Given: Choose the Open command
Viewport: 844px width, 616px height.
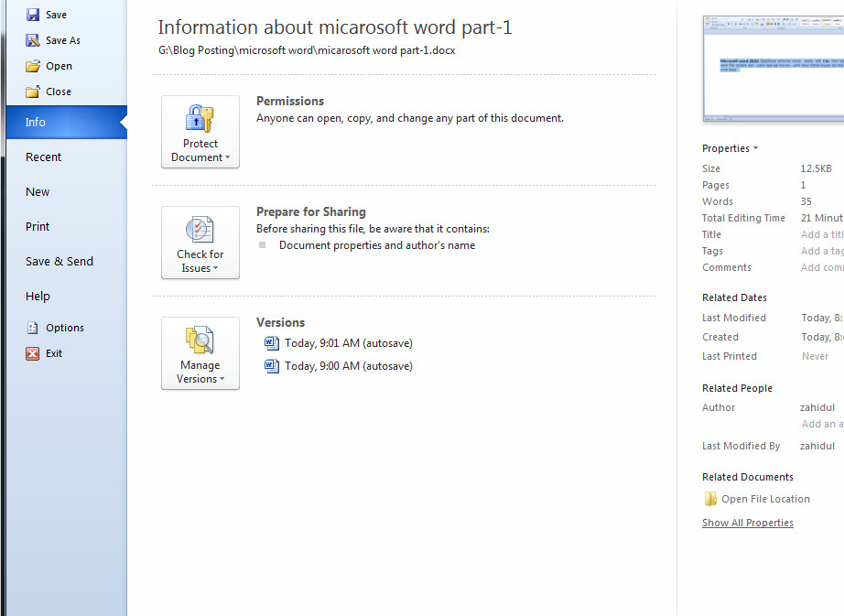Looking at the screenshot, I should point(59,66).
